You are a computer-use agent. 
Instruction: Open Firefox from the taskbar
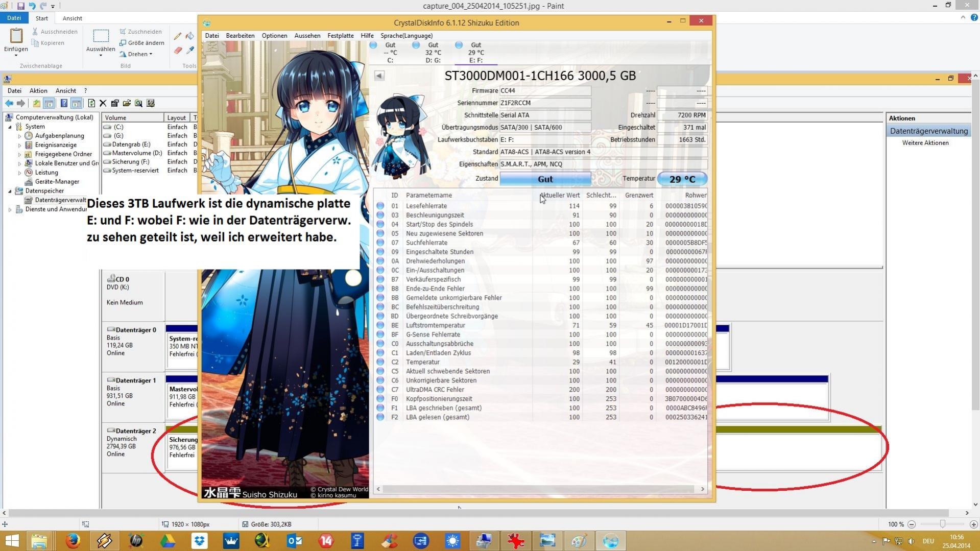pyautogui.click(x=73, y=541)
